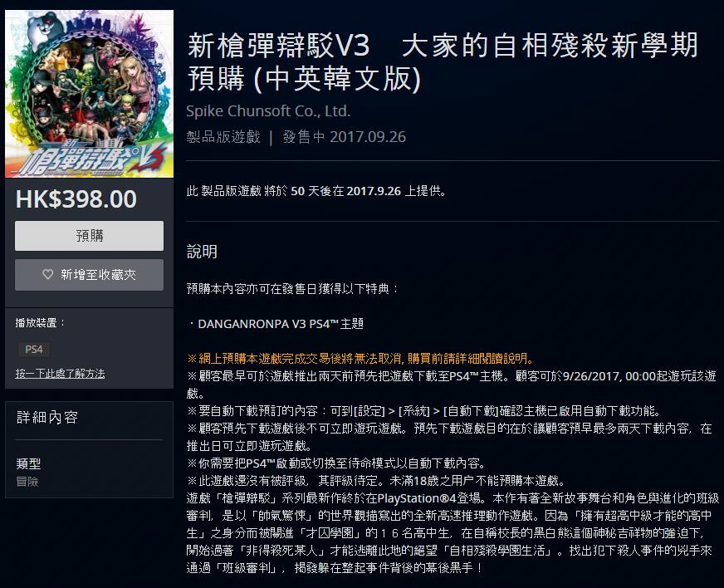This screenshot has width=724, height=588.
Task: Click the heart icon on wishlist button
Action: (47, 274)
